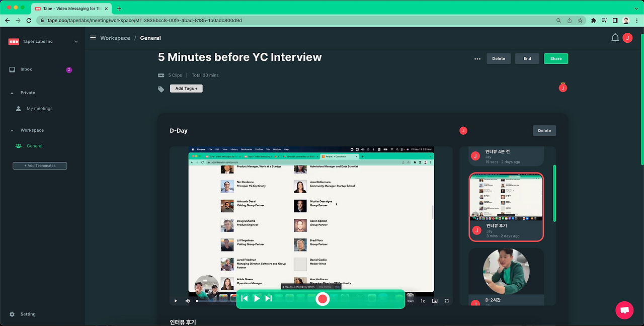Screen dimensions: 644x326
Task: Delete the meeting using top Delete button
Action: tap(499, 59)
